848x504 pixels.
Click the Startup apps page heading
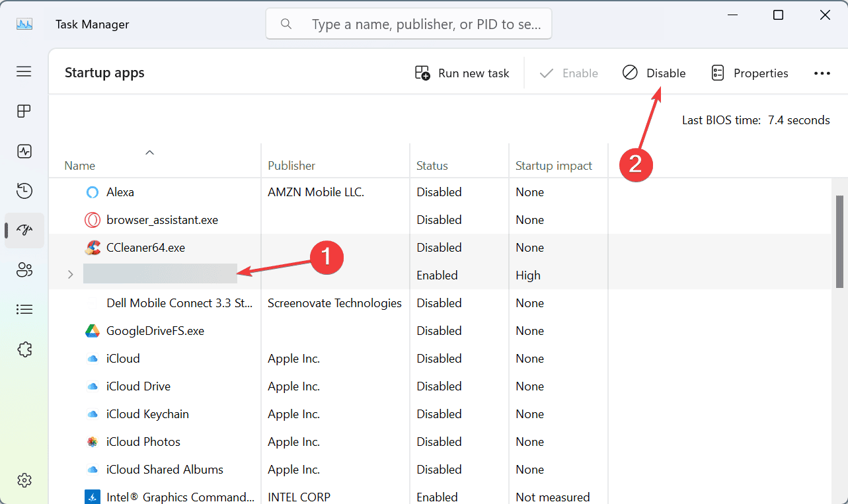tap(104, 73)
